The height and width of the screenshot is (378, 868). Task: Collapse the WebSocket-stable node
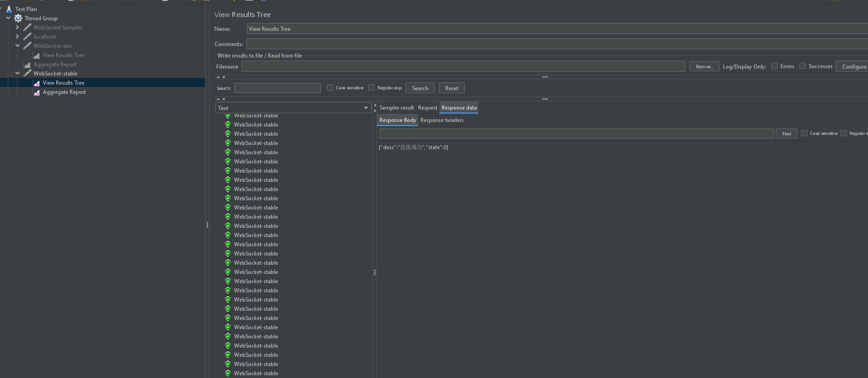[x=18, y=73]
